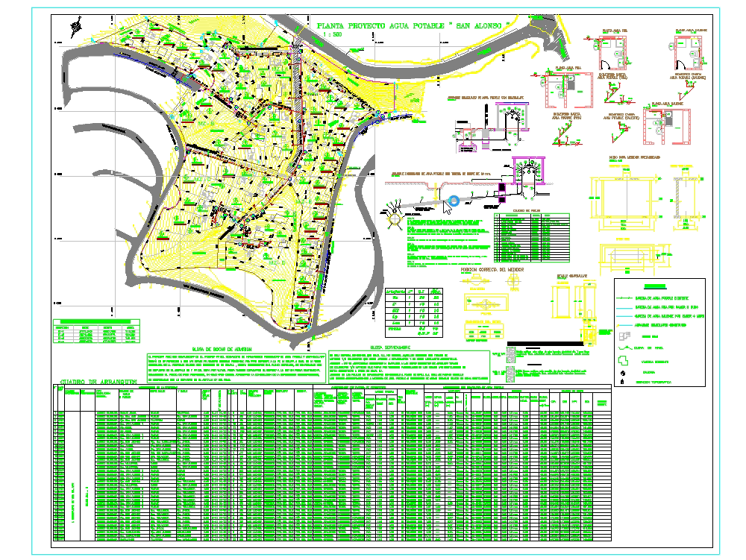
Task: Click the estación topográfica symbol in the legend
Action: (622, 382)
